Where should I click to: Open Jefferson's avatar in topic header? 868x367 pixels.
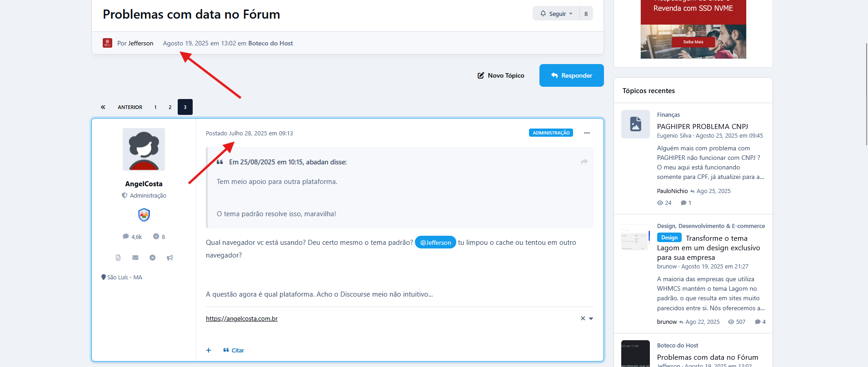[107, 43]
